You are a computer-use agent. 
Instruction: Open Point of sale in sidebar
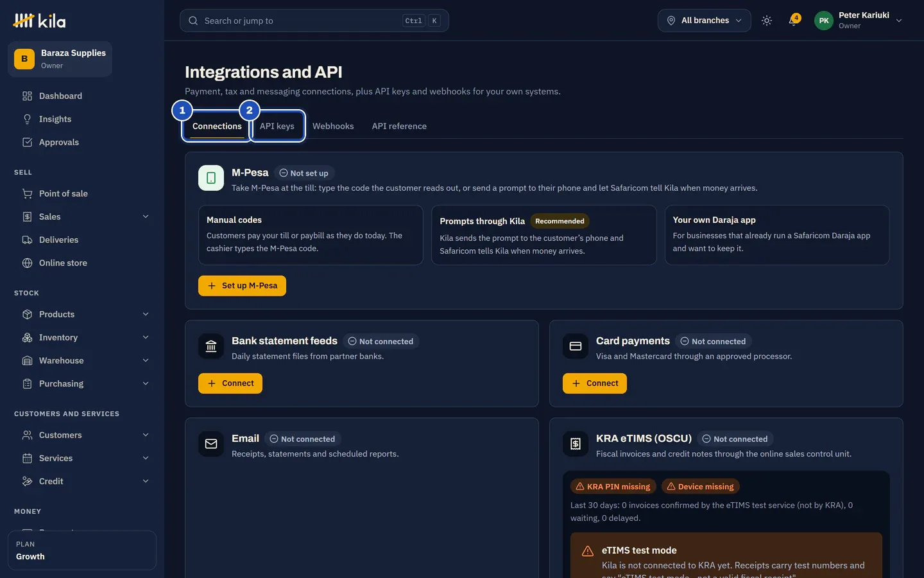pyautogui.click(x=82, y=193)
